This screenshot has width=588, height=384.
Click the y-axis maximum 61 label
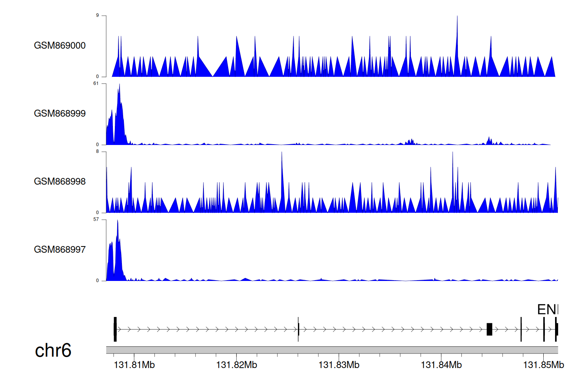click(x=96, y=83)
